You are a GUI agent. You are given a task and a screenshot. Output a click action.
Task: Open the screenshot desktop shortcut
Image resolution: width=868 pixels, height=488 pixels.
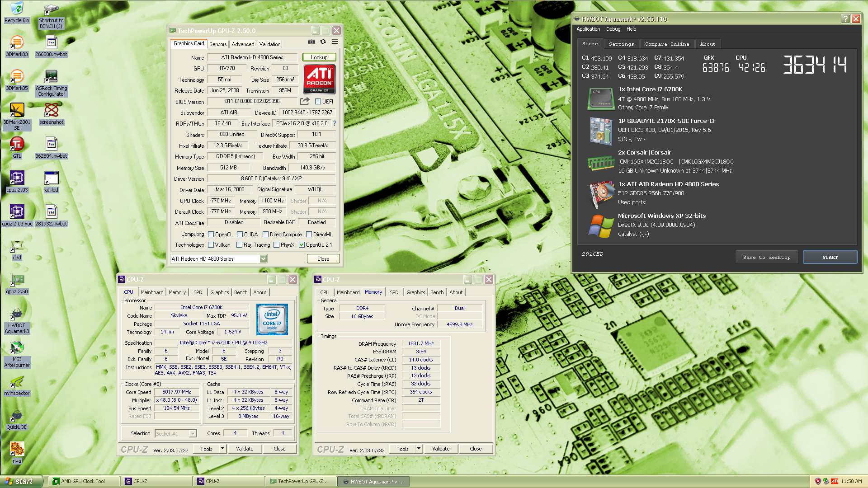point(51,114)
